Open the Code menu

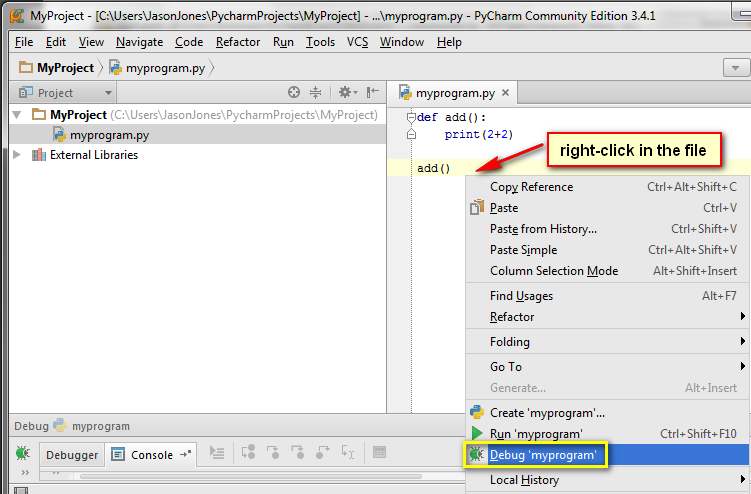(x=189, y=42)
